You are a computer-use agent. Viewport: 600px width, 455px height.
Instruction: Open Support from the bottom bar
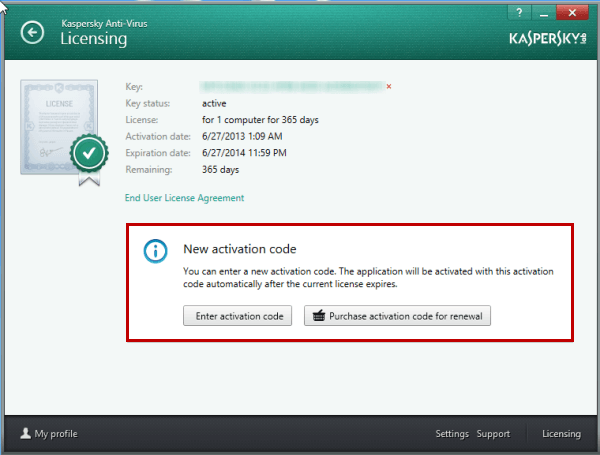click(493, 434)
